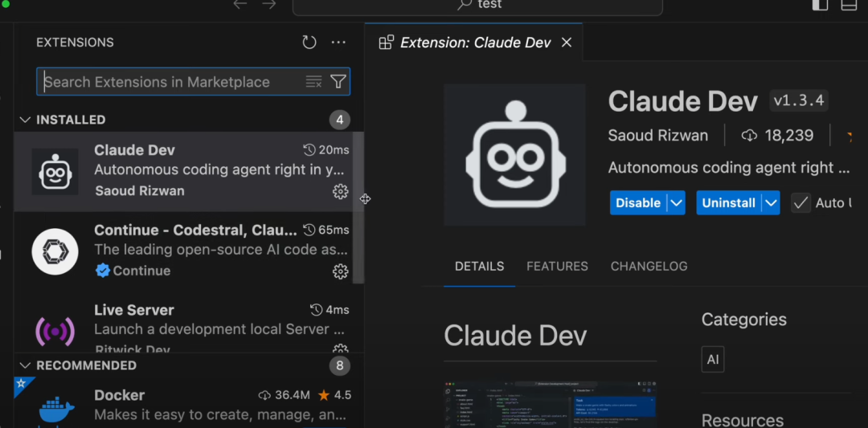Screen dimensions: 868x428
Task: Click the installed count badge 4
Action: click(x=339, y=120)
